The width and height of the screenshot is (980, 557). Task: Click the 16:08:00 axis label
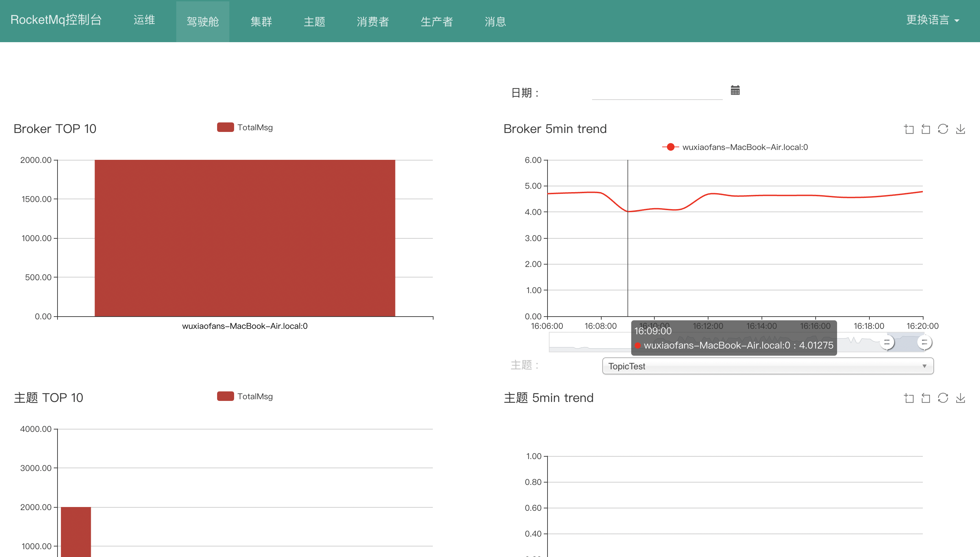(601, 326)
